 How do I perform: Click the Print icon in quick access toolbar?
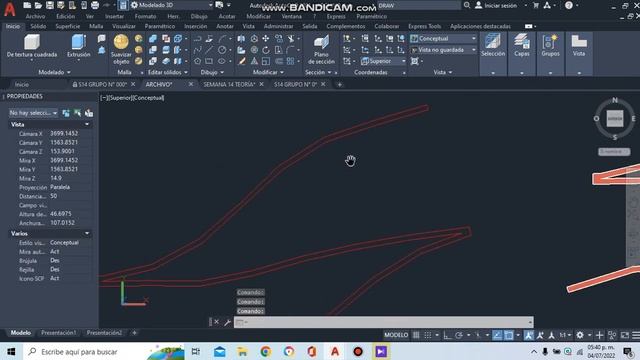tap(95, 5)
